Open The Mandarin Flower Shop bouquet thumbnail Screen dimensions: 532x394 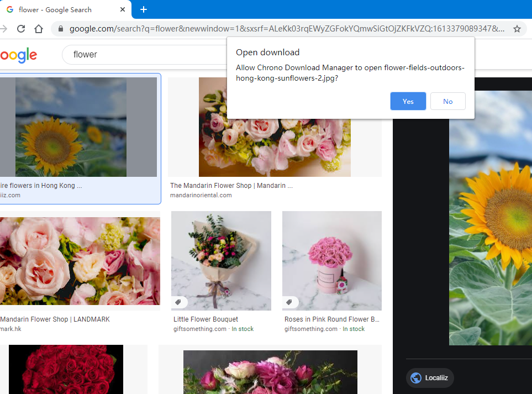pyautogui.click(x=275, y=127)
